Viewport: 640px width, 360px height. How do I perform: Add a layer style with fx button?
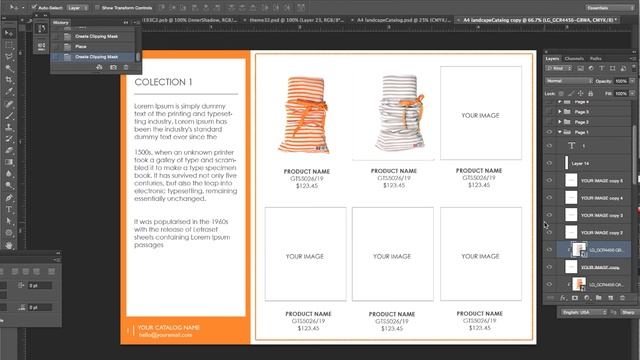563,298
